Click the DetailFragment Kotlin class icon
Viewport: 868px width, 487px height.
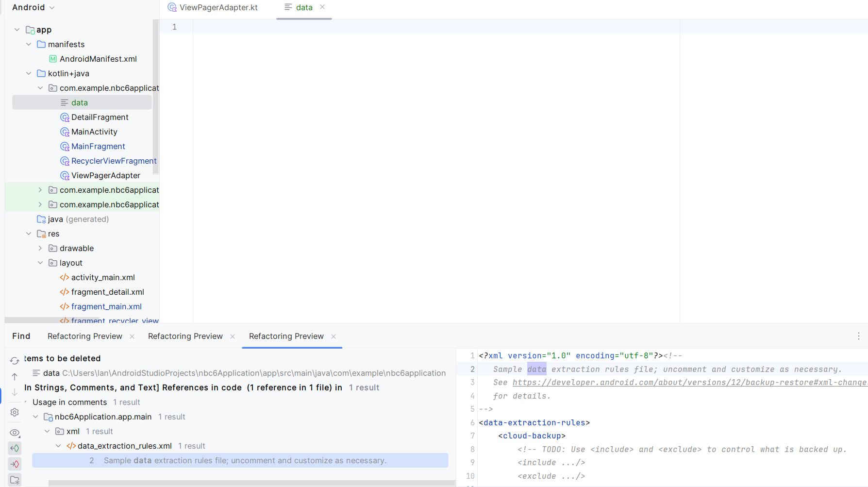[65, 118]
